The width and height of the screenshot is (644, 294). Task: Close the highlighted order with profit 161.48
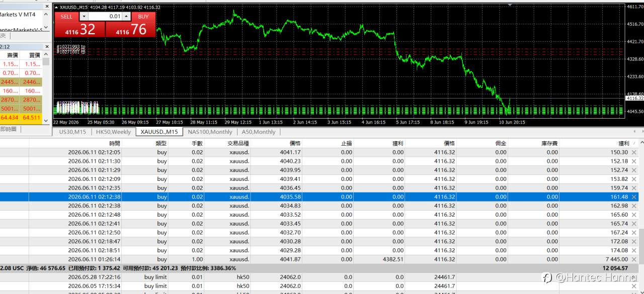634,197
